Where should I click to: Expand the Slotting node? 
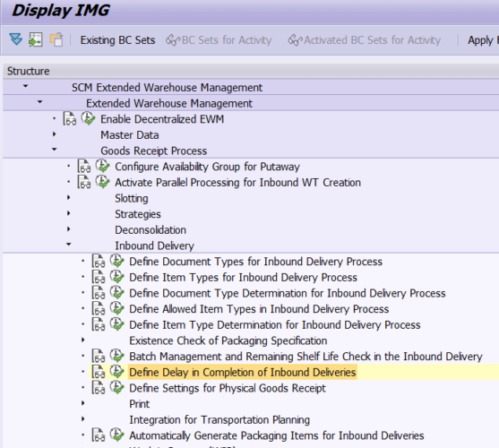pyautogui.click(x=68, y=198)
